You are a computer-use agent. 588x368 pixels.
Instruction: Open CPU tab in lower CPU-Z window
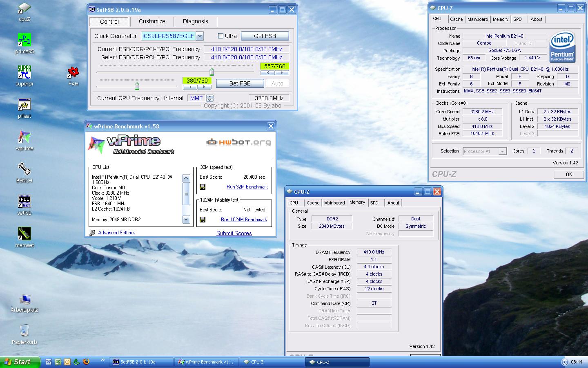(294, 203)
